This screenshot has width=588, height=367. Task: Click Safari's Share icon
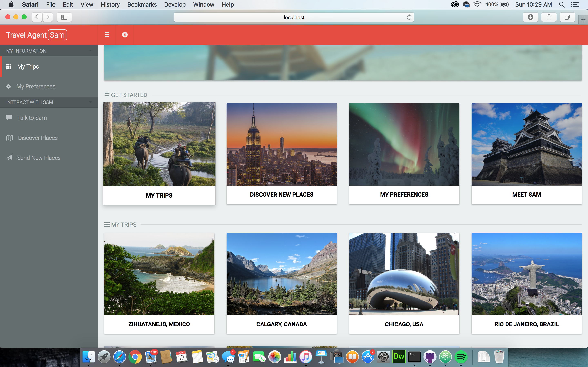pyautogui.click(x=549, y=17)
